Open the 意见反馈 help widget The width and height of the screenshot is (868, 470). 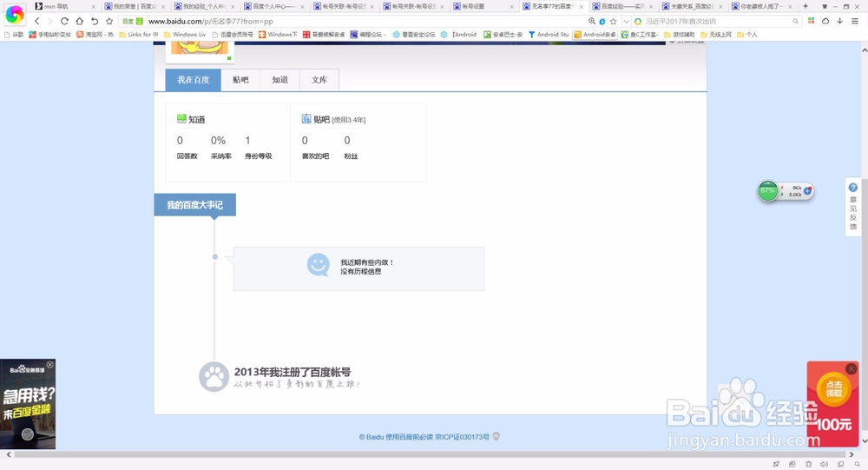853,207
